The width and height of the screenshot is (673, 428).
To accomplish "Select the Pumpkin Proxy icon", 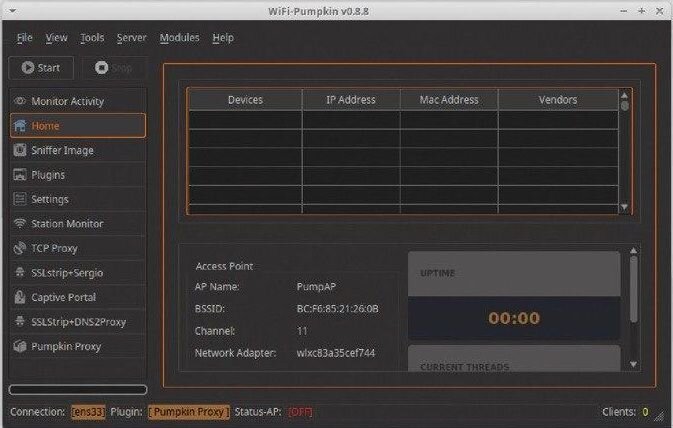I will point(20,346).
